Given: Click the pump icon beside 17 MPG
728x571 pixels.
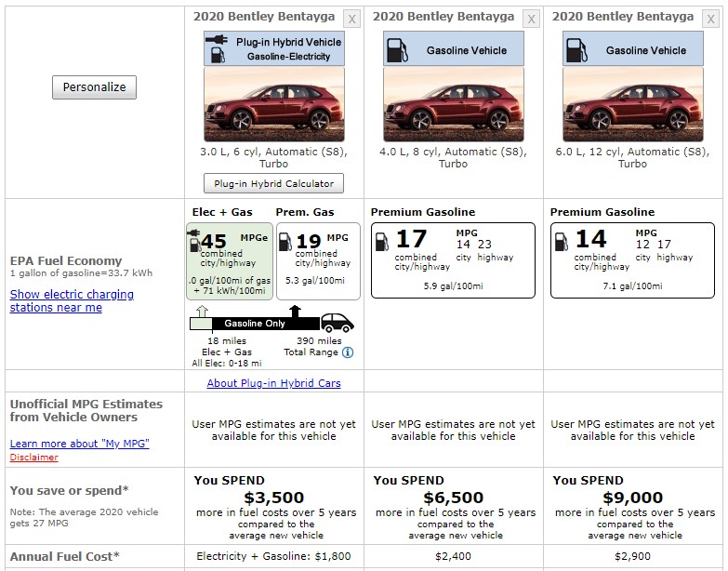Looking at the screenshot, I should (x=381, y=242).
